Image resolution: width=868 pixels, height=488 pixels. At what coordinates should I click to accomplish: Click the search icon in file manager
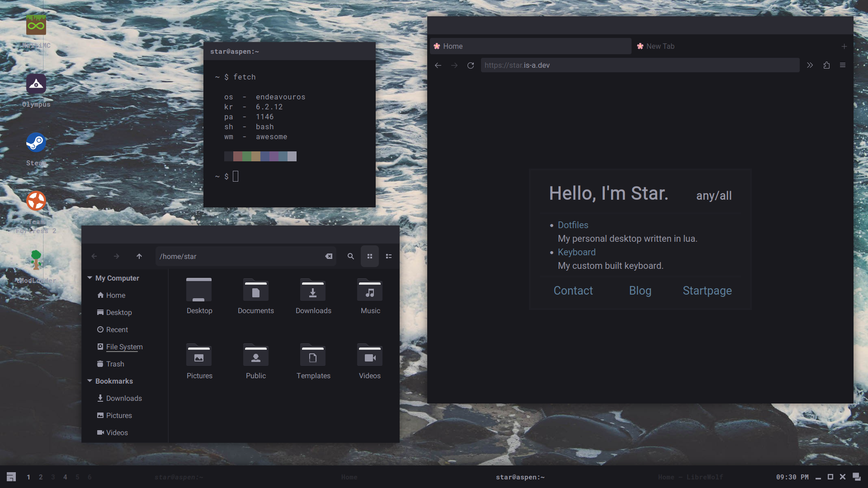pyautogui.click(x=350, y=256)
